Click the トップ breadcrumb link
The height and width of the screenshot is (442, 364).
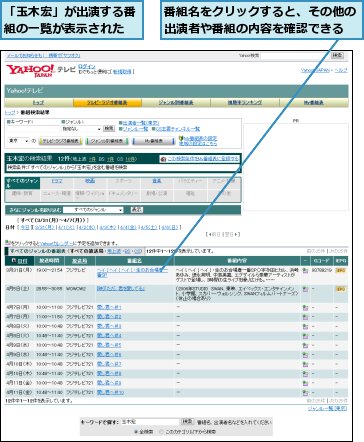click(x=10, y=113)
